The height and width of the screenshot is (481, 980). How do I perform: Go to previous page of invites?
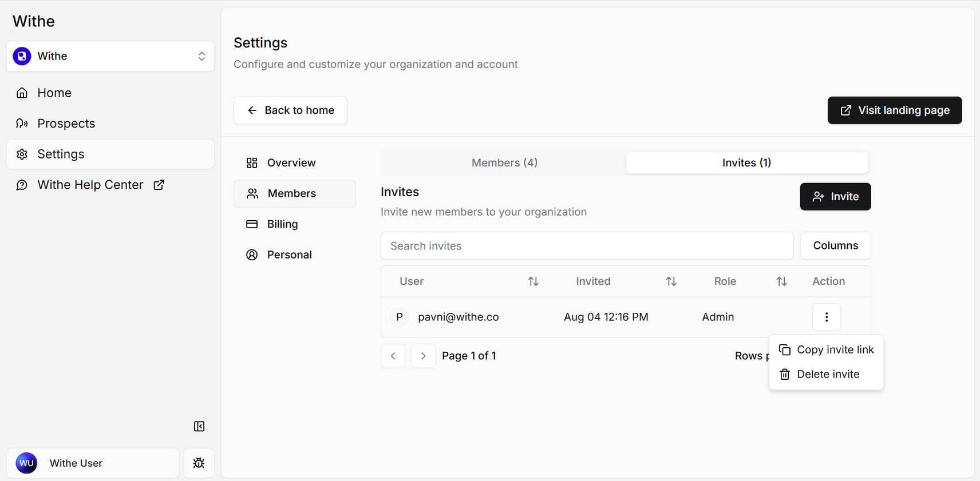coord(393,356)
